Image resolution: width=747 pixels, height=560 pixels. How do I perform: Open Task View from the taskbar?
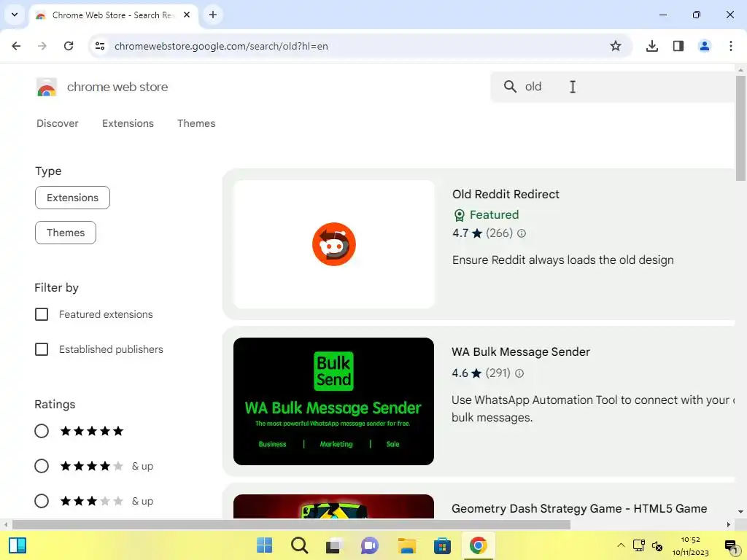click(334, 545)
